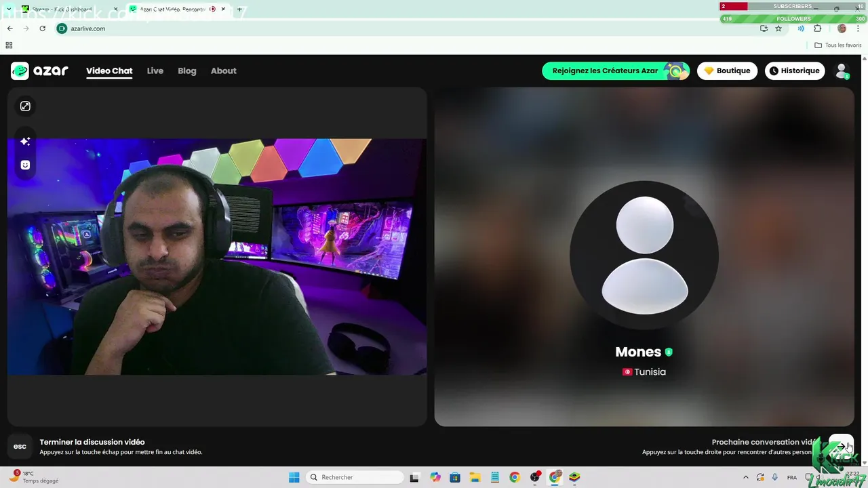Click the local webcam video feed
This screenshot has width=868, height=488.
click(x=217, y=256)
